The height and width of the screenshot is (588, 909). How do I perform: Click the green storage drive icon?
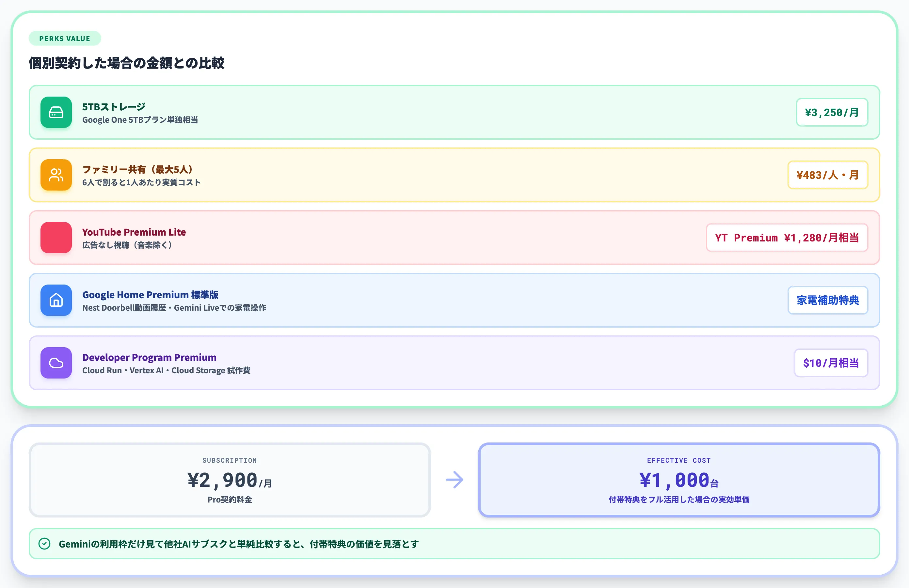click(56, 112)
